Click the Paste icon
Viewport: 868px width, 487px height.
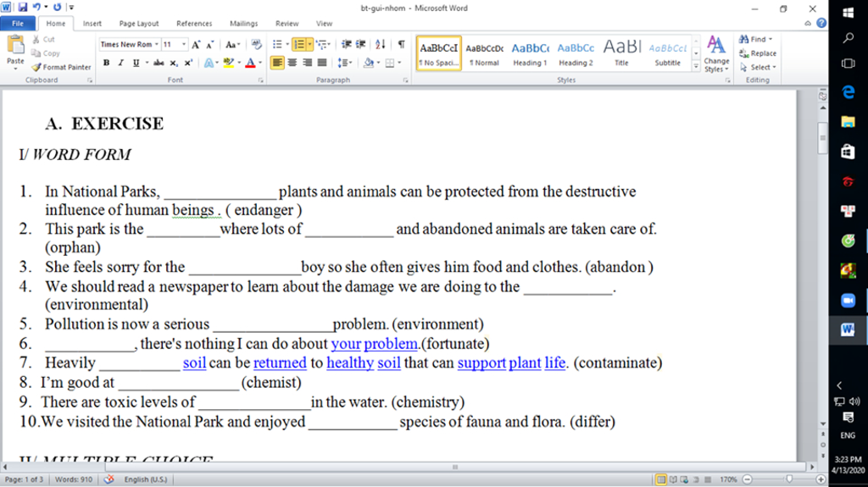coord(15,46)
